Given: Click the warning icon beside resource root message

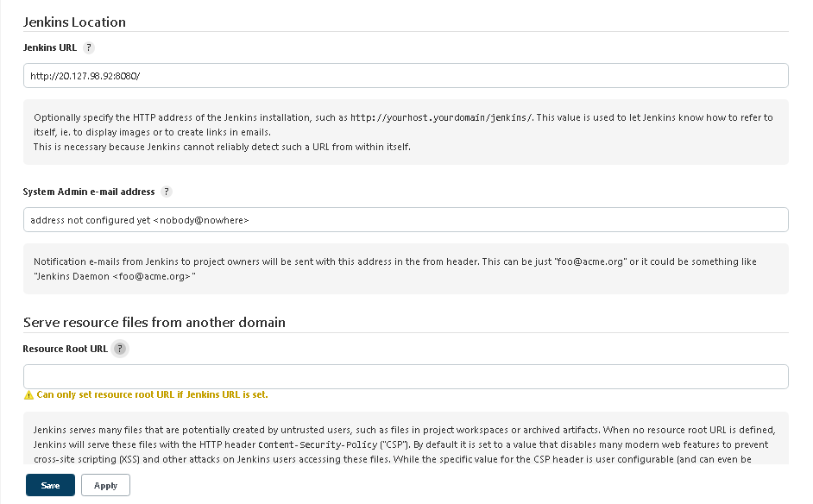Looking at the screenshot, I should tap(28, 395).
